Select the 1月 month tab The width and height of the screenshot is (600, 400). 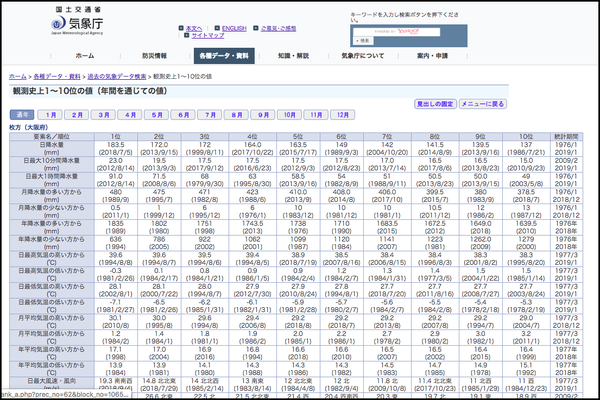[x=50, y=115]
